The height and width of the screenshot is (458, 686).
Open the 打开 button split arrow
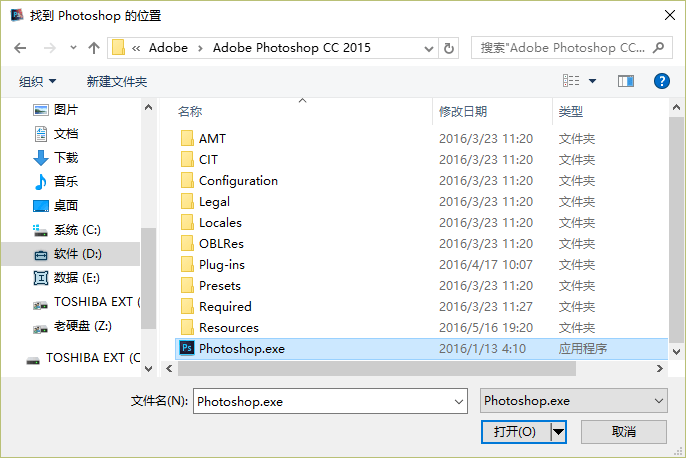tap(558, 432)
